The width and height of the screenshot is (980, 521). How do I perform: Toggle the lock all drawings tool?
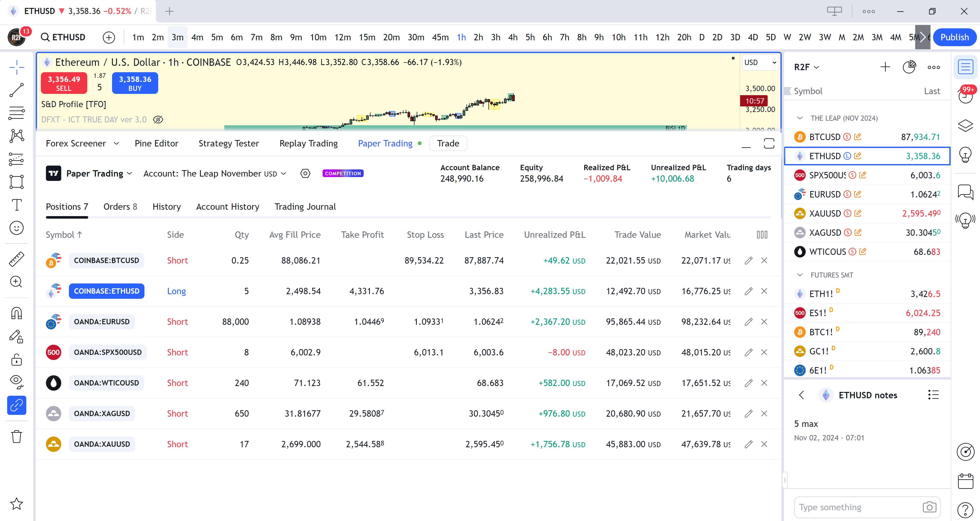[x=16, y=359]
